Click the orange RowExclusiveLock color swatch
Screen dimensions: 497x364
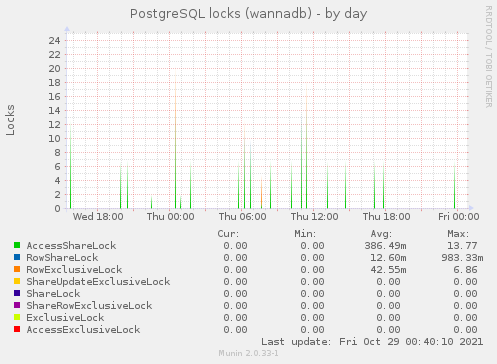point(17,269)
